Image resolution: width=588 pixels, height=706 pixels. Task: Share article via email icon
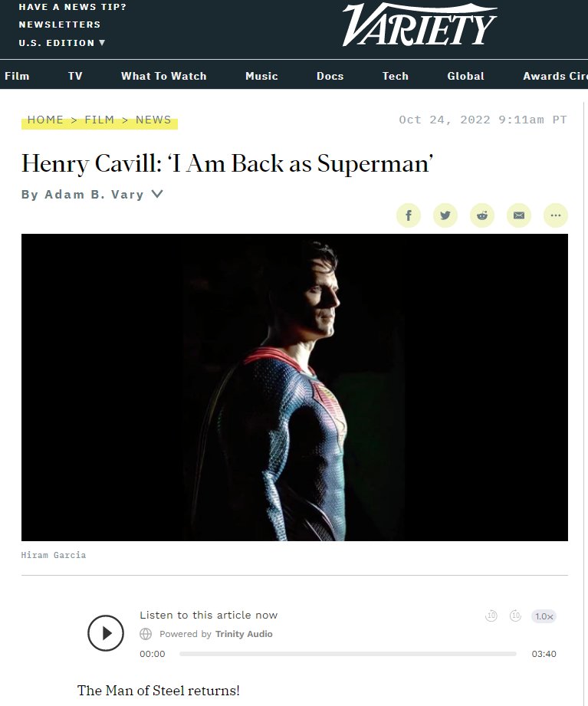point(519,215)
